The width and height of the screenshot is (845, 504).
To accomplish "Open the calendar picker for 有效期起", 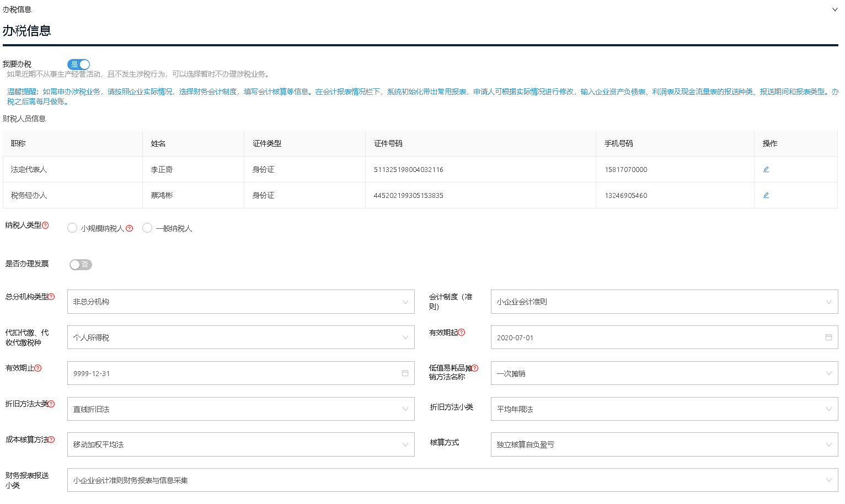I will (x=828, y=337).
